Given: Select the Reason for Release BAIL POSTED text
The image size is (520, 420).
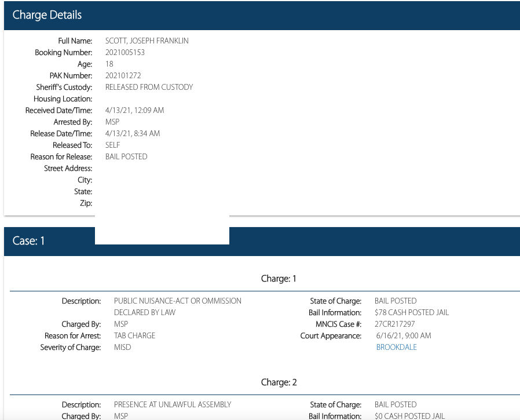Looking at the screenshot, I should 126,156.
